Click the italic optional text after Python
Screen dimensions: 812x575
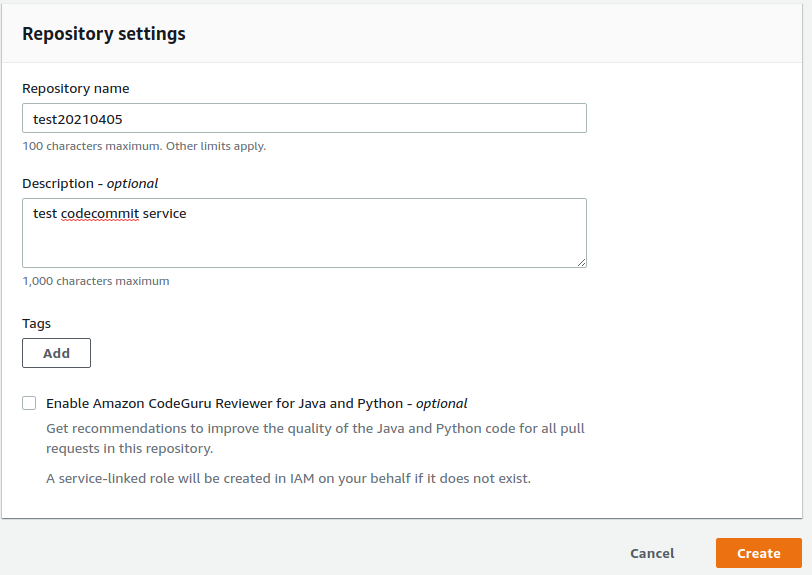pos(441,404)
